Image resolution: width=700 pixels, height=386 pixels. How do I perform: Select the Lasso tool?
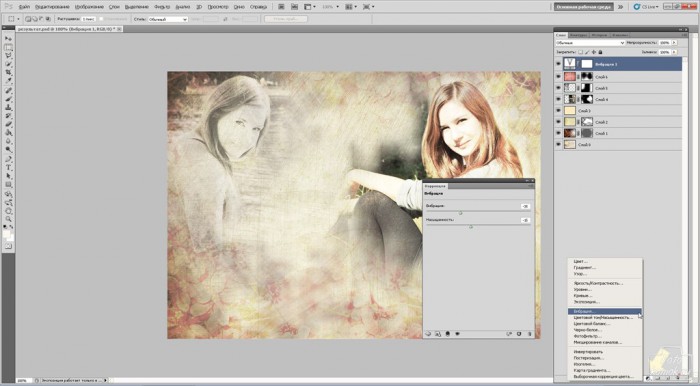tap(8, 56)
